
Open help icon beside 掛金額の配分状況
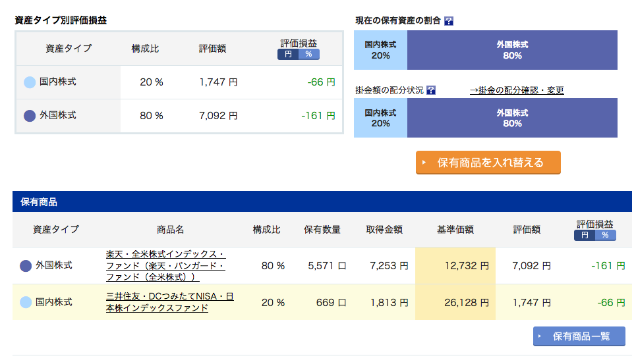click(x=431, y=90)
